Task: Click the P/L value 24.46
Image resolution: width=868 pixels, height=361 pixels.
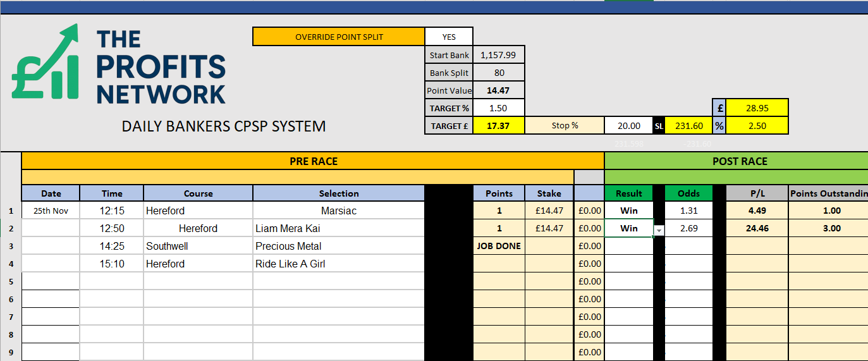Action: pyautogui.click(x=757, y=228)
